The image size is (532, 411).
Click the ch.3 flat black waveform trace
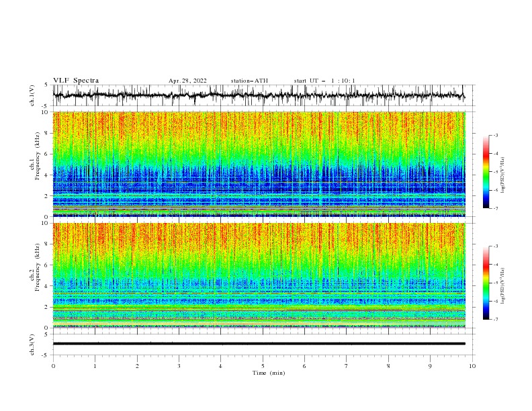pos(259,344)
